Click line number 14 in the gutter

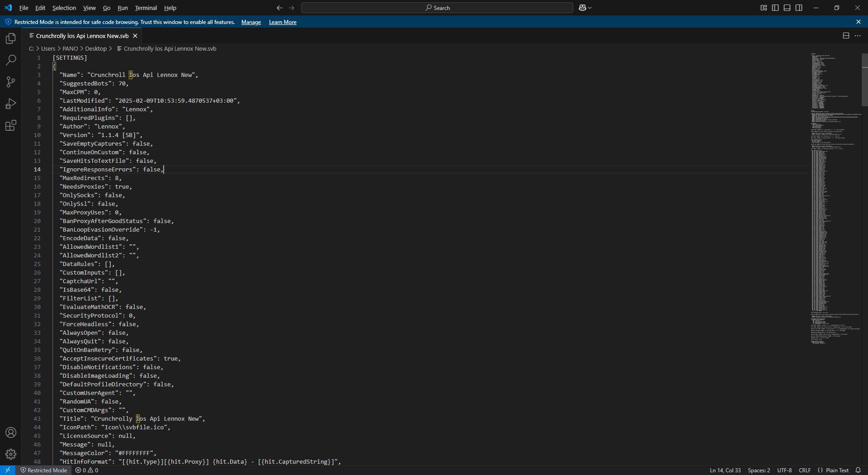tap(37, 170)
